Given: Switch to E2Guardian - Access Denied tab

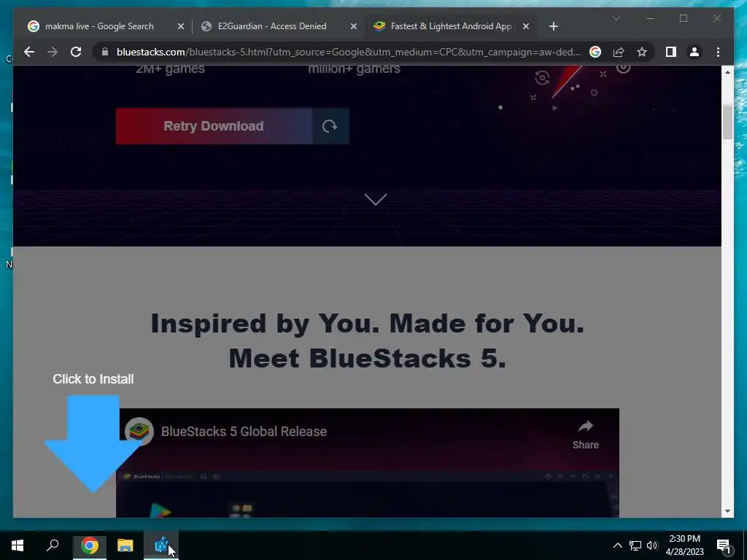Looking at the screenshot, I should (x=272, y=26).
